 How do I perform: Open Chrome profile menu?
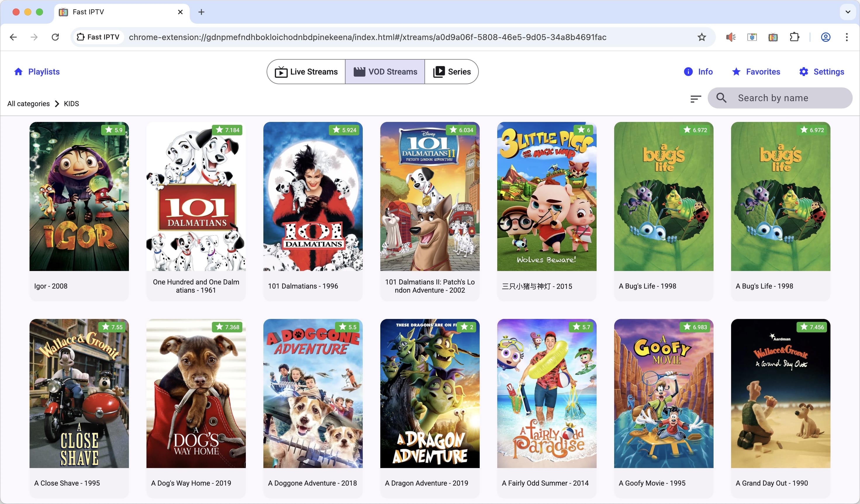pos(826,37)
